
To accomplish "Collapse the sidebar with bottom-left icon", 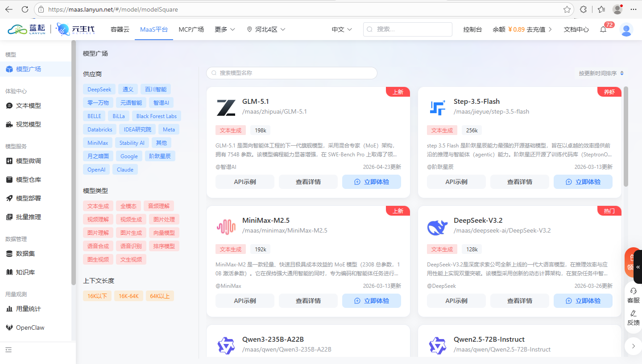I will (x=8, y=350).
